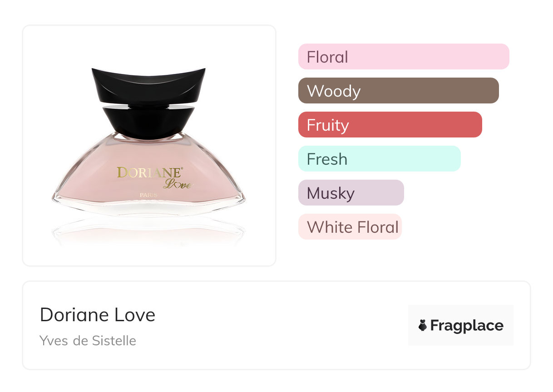This screenshot has width=553, height=392.
Task: Click the PARIS text on the bottle
Action: pyautogui.click(x=148, y=195)
